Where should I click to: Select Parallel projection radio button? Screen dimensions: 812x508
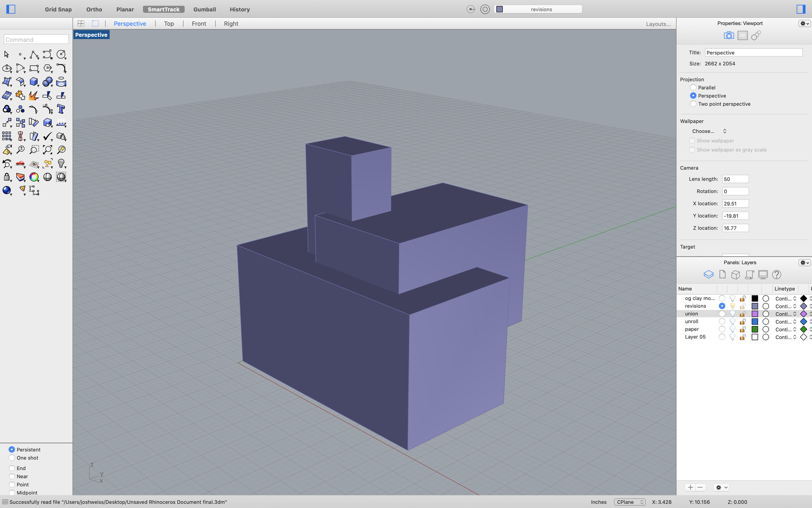coord(693,87)
